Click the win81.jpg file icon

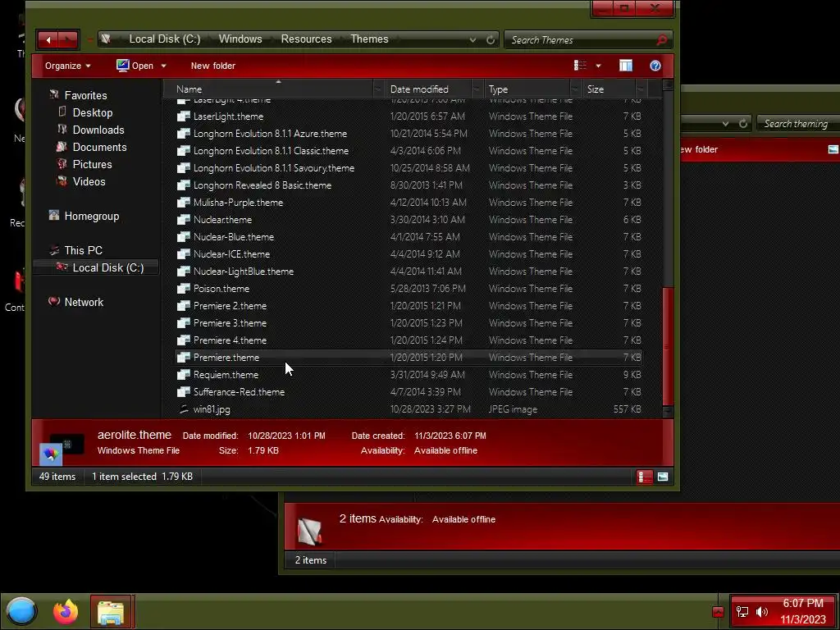(184, 409)
